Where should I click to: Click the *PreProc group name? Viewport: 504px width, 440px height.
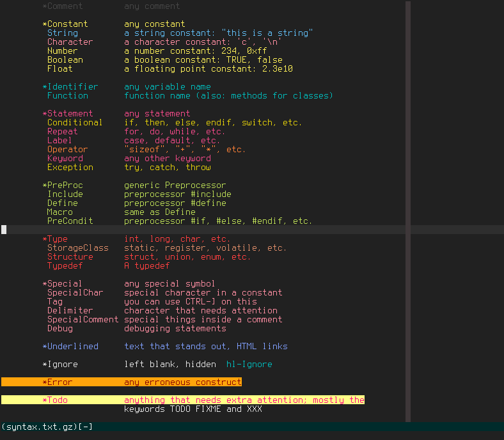pyautogui.click(x=63, y=185)
